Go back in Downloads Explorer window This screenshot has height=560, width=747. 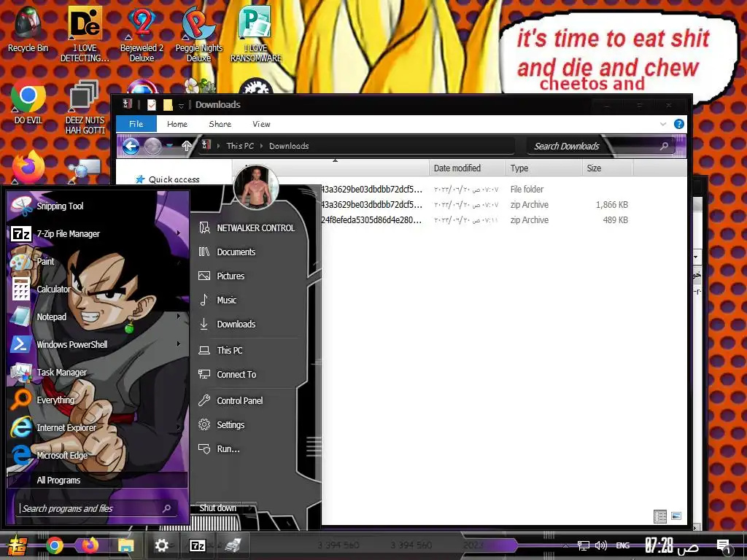coord(131,146)
